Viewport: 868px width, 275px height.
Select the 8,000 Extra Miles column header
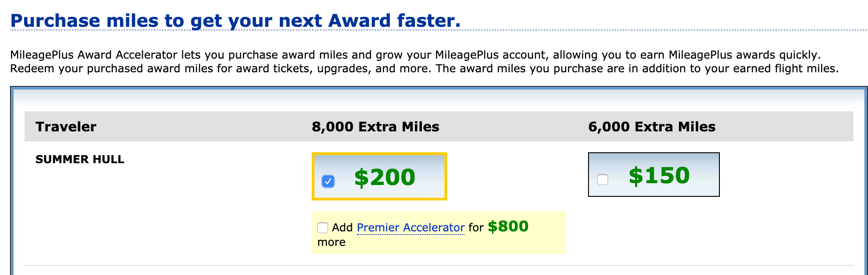tap(375, 127)
